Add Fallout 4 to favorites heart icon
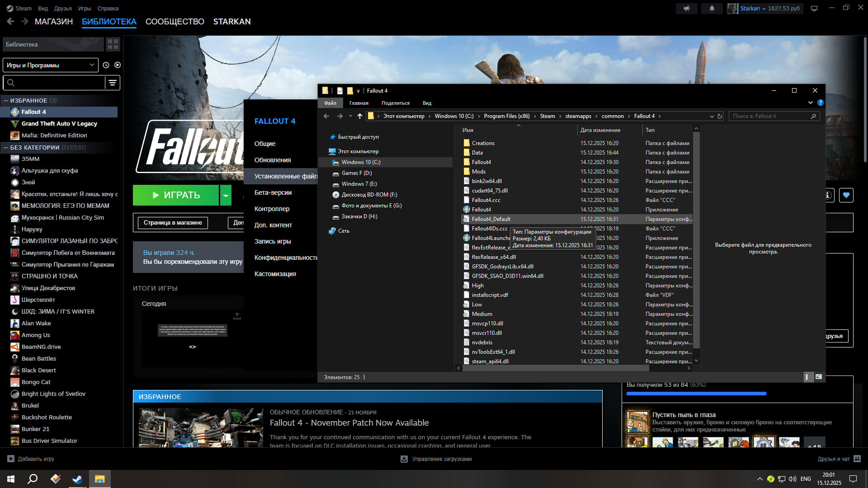This screenshot has height=488, width=868. [x=846, y=195]
